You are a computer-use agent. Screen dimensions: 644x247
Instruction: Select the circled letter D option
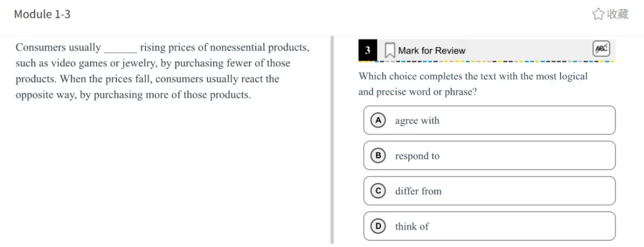(377, 226)
